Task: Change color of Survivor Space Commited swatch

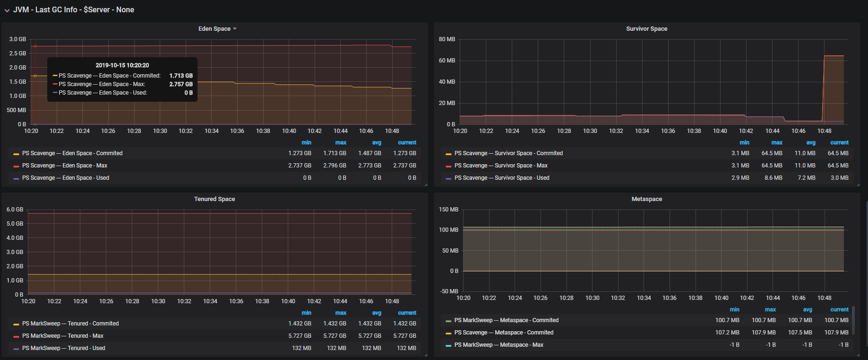Action: [x=448, y=154]
